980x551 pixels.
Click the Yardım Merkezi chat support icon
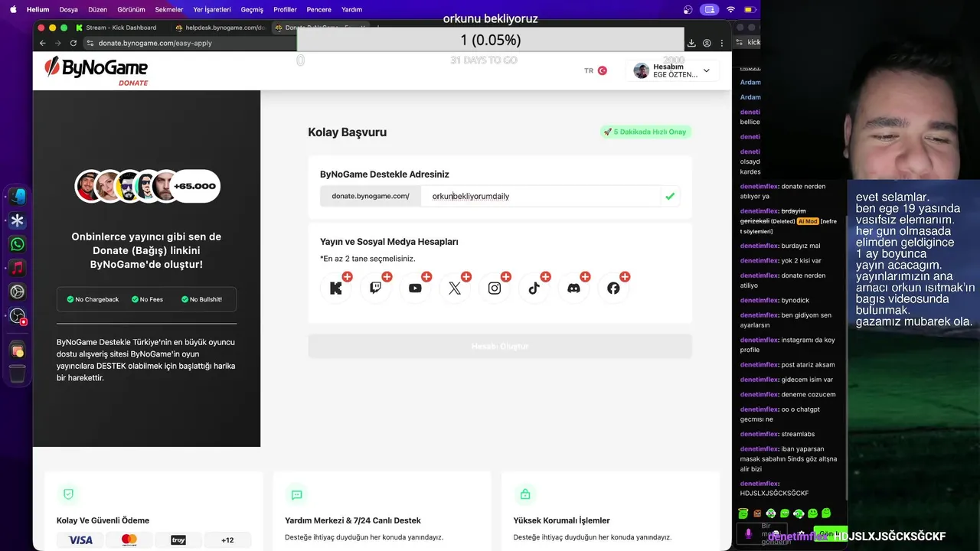click(x=297, y=494)
